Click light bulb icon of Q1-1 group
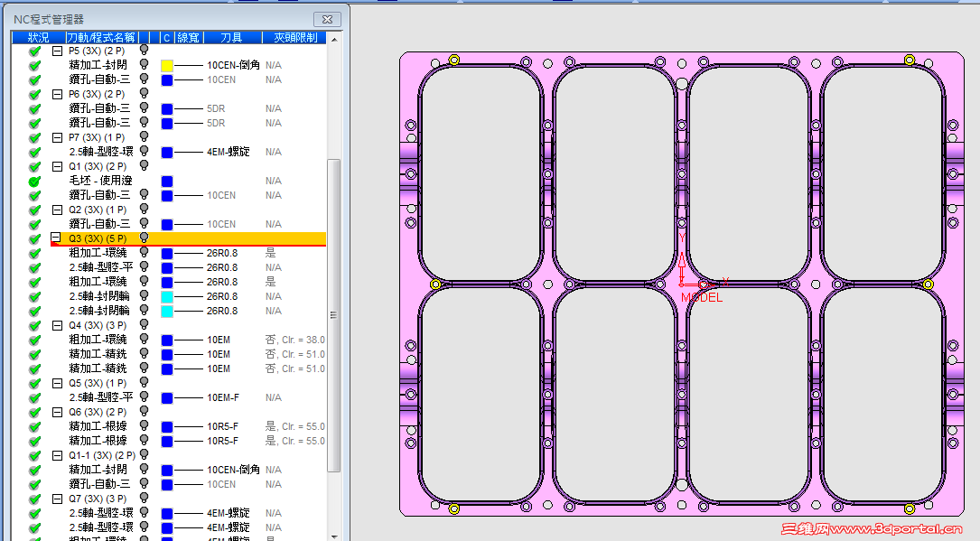Screen dimensions: 980x541 [144, 455]
